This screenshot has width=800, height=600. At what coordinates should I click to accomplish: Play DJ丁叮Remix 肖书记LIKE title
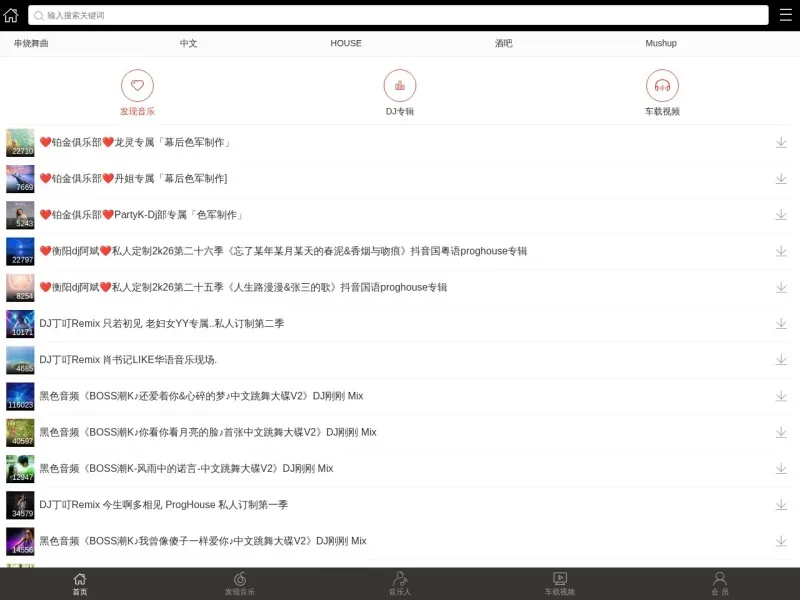pyautogui.click(x=128, y=360)
